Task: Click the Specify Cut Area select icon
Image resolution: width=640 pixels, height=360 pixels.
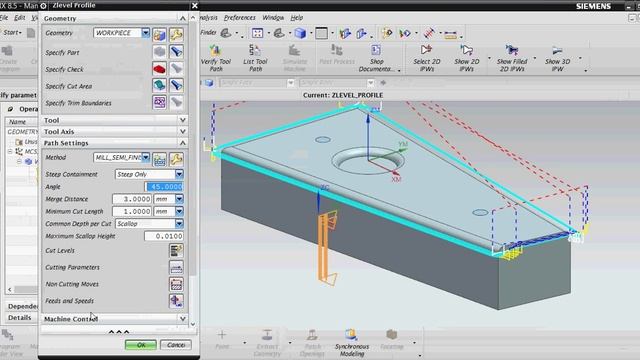Action: [159, 85]
